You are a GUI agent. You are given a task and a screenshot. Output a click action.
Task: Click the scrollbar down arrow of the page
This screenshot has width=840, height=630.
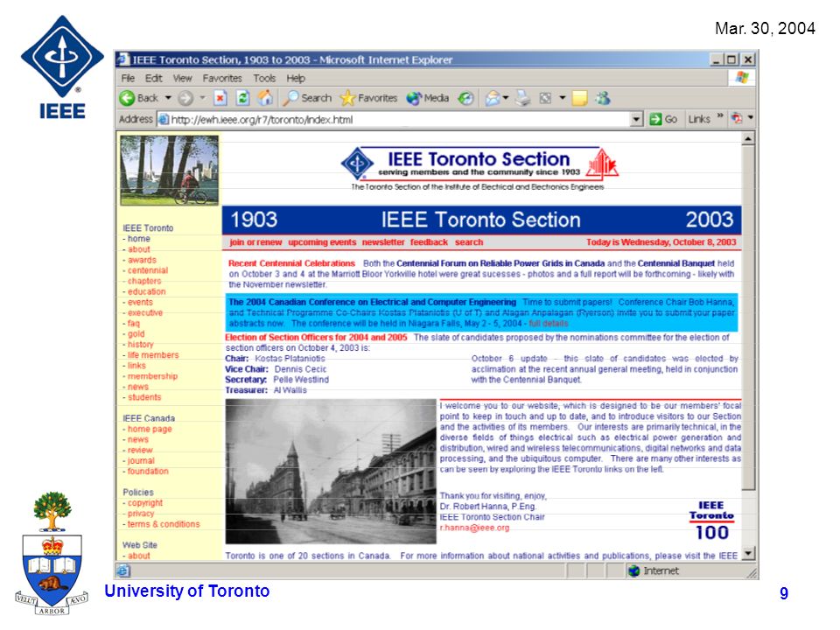(x=748, y=553)
